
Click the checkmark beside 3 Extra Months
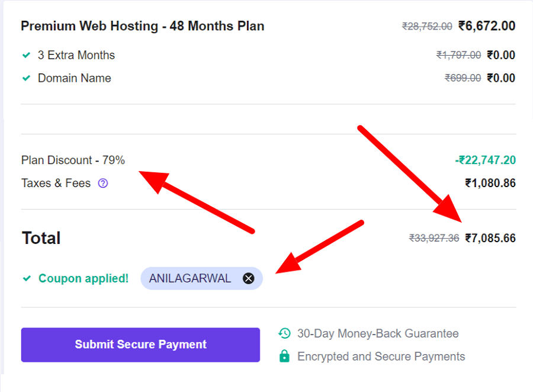[26, 55]
